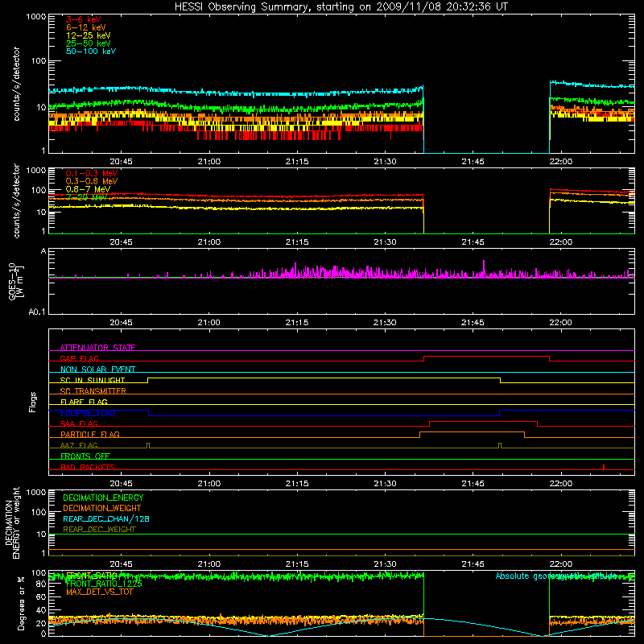Click 21:30 tick under the GOES panel

click(385, 323)
